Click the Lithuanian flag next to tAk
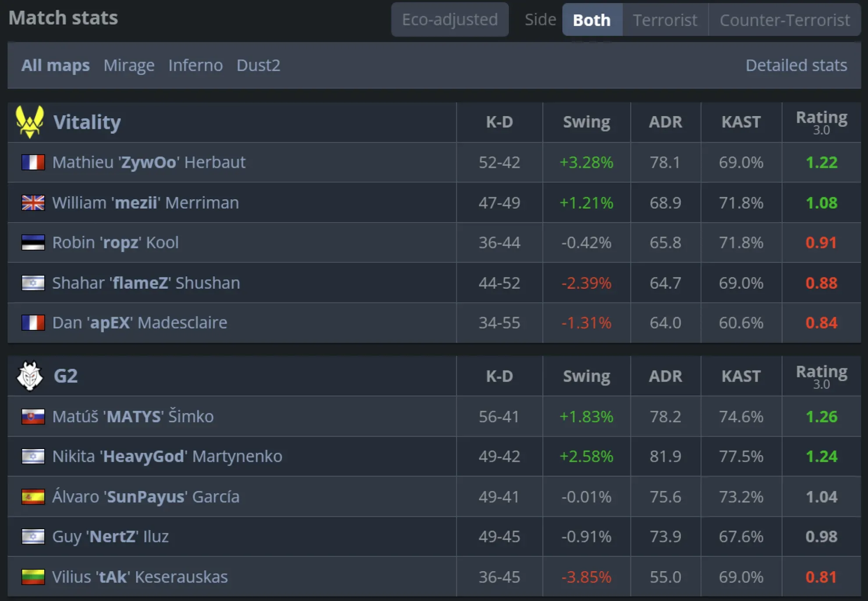This screenshot has height=601, width=868. click(x=33, y=576)
